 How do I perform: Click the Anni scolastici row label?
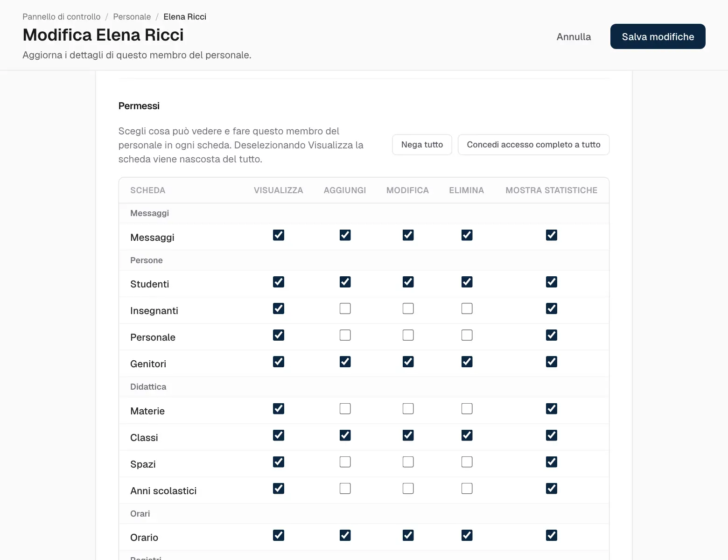163,491
